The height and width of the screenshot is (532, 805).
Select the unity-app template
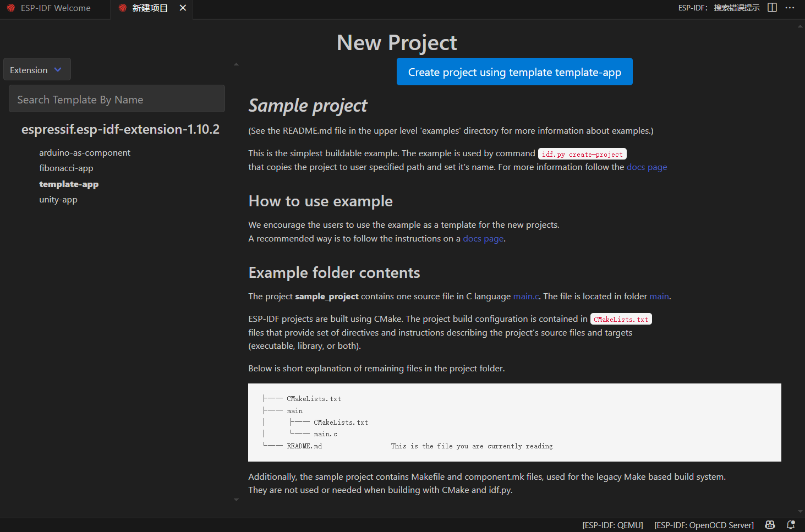pos(58,199)
